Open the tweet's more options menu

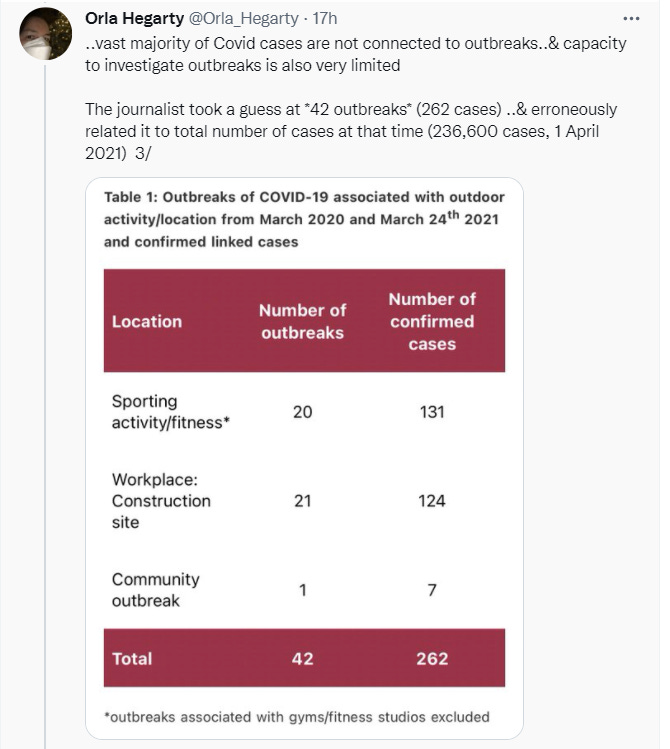click(630, 19)
